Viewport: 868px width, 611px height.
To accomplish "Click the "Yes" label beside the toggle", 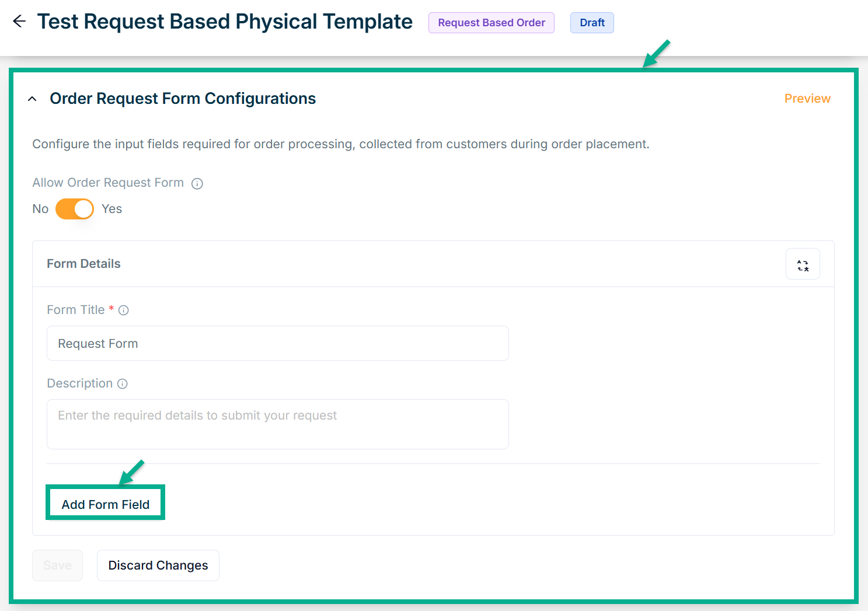I will tap(111, 209).
